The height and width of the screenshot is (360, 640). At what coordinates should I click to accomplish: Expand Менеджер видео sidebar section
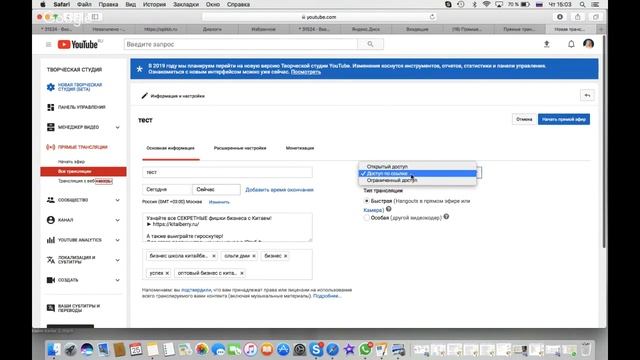(x=118, y=127)
